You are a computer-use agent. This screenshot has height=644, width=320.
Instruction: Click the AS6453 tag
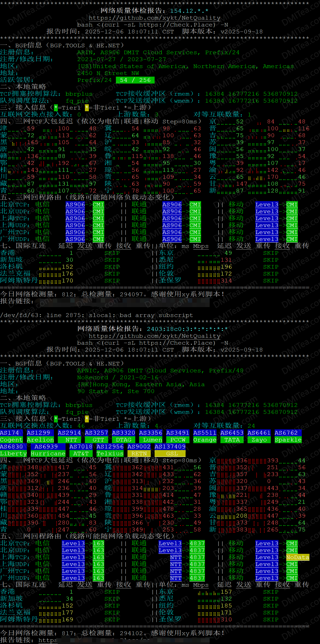coord(232,433)
